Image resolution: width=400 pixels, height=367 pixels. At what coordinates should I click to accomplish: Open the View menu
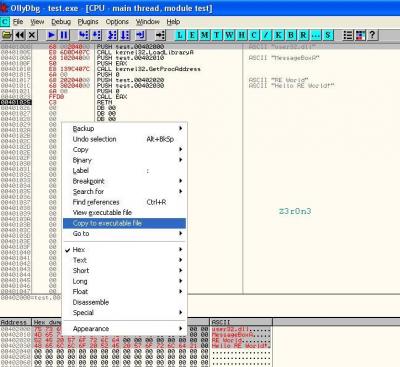click(x=37, y=22)
